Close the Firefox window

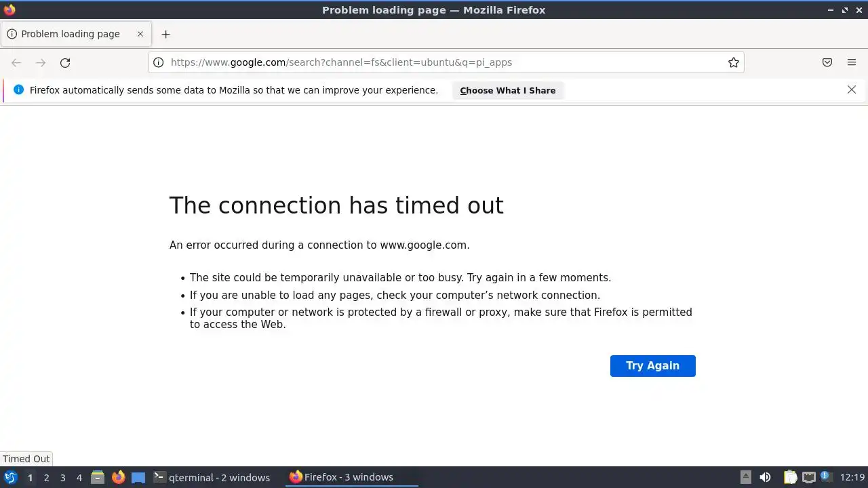pos(859,10)
